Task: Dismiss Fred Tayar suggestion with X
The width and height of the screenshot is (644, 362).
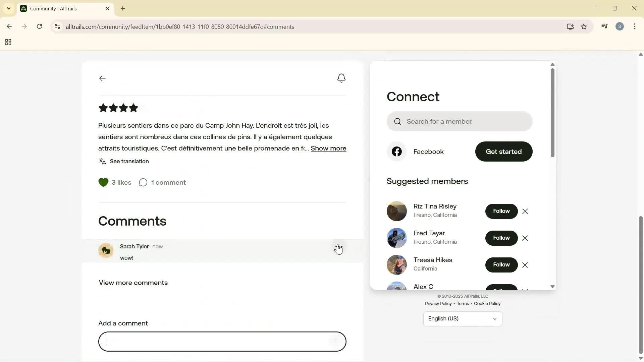Action: point(525,238)
